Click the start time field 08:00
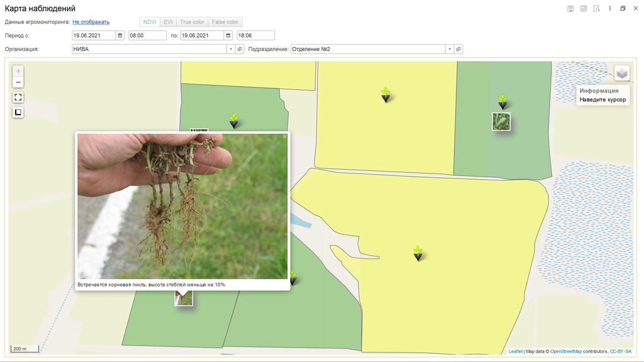Image resolution: width=644 pixels, height=362 pixels. (x=147, y=36)
